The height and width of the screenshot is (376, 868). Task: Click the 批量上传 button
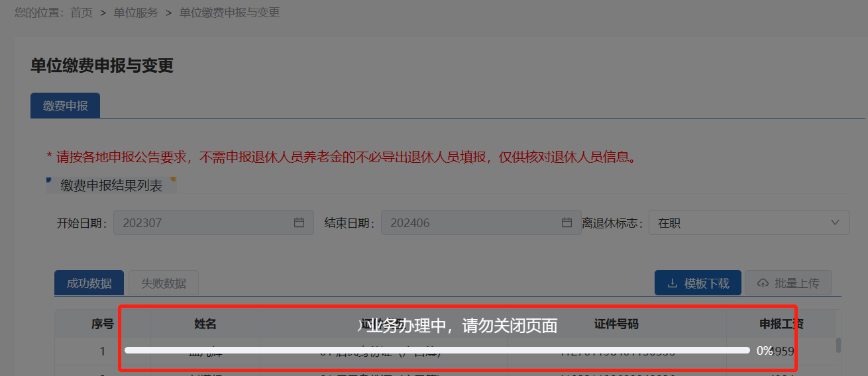coord(788,283)
